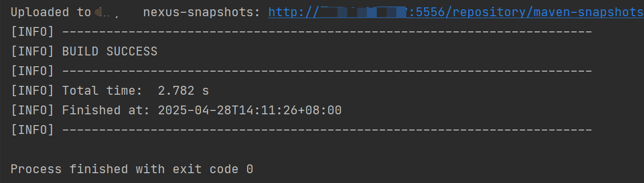Viewport: 644px width, 183px height.
Task: Click the 'Uploaded to' text at top
Action: [51, 12]
